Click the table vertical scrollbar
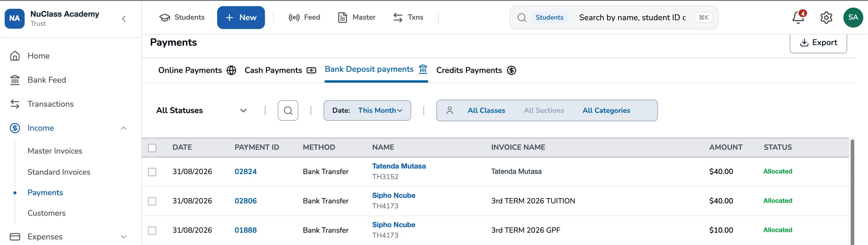Image resolution: width=868 pixels, height=245 pixels. [852, 192]
